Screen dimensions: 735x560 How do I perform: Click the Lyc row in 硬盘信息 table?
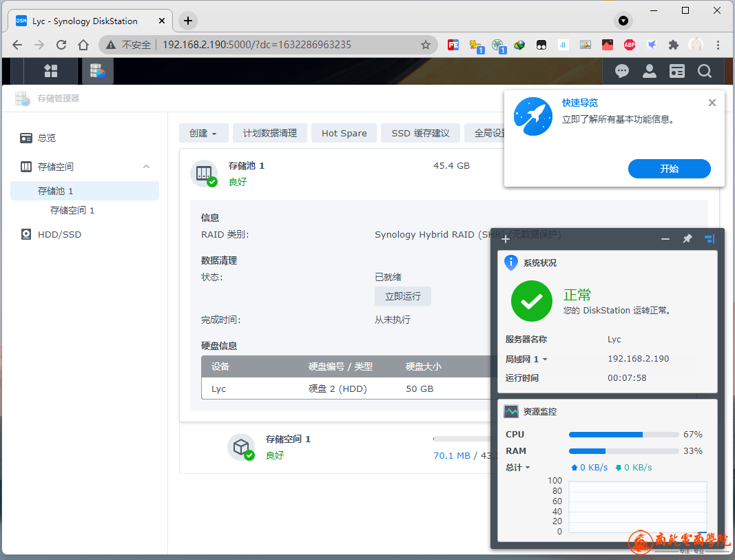pyautogui.click(x=347, y=388)
